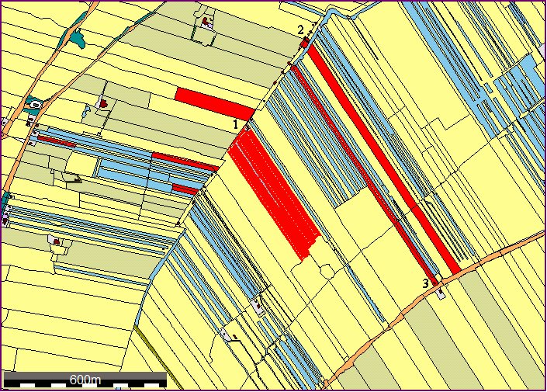Select the red rectangle parcel above label 1
Viewport: 547px width, 392px height.
(x=215, y=104)
